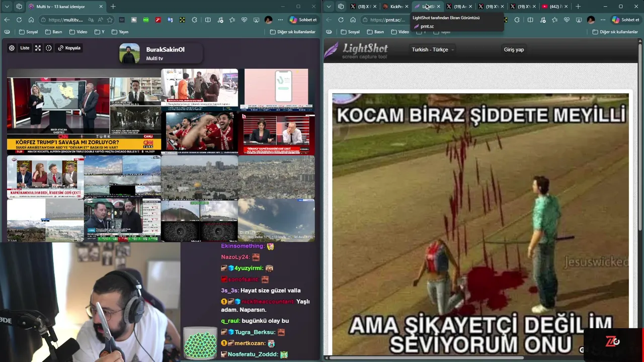Open Extensions puzzle icon in Multi tv window
Screen dimensions: 644x362
[194, 20]
